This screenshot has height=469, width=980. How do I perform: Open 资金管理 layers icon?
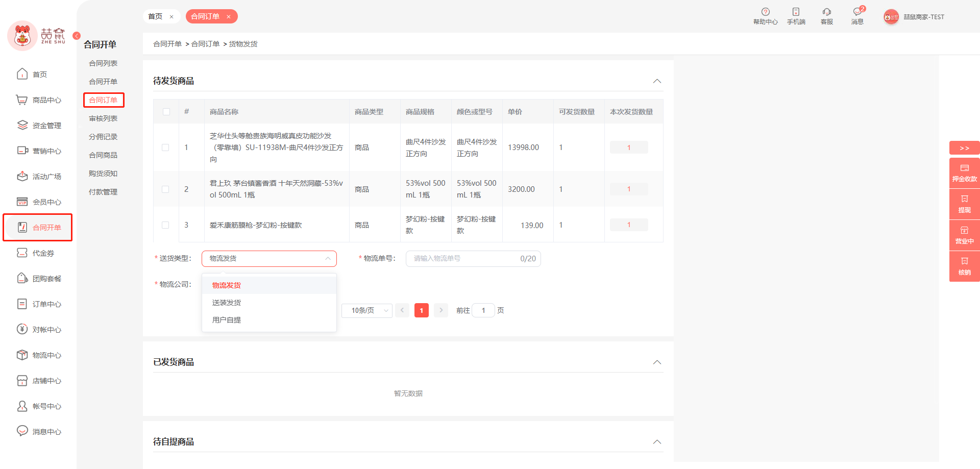pos(22,125)
